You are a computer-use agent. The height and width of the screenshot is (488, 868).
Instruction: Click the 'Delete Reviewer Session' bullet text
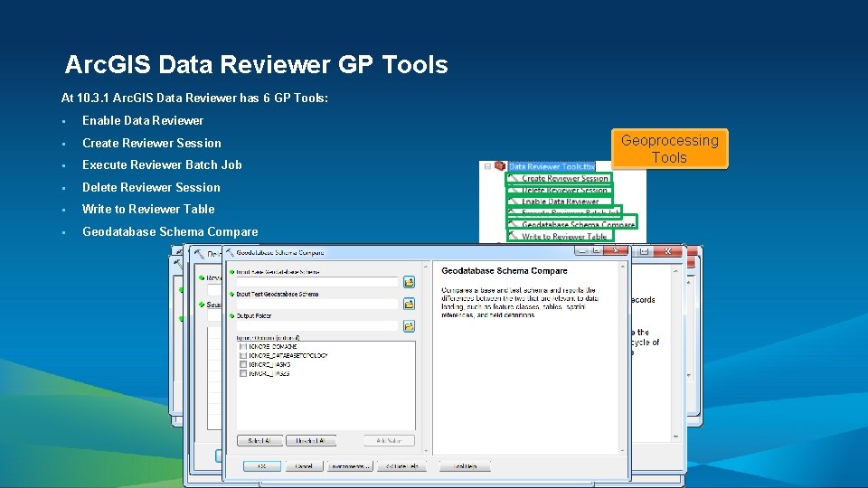151,188
